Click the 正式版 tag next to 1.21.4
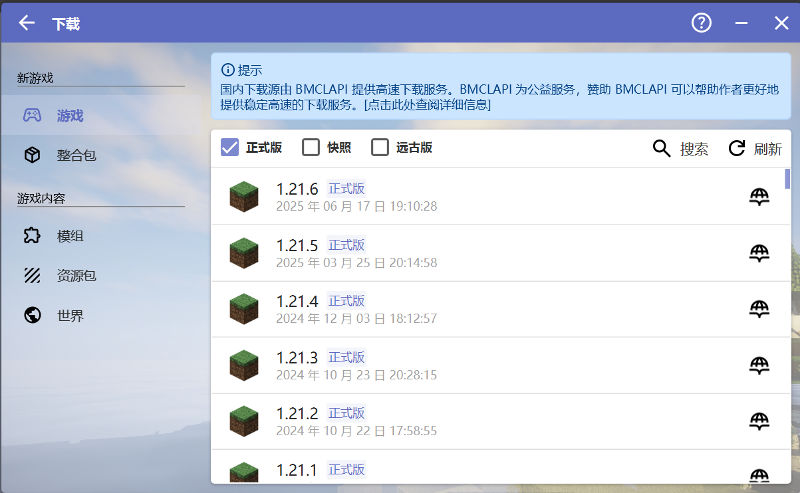The height and width of the screenshot is (493, 800). [346, 301]
